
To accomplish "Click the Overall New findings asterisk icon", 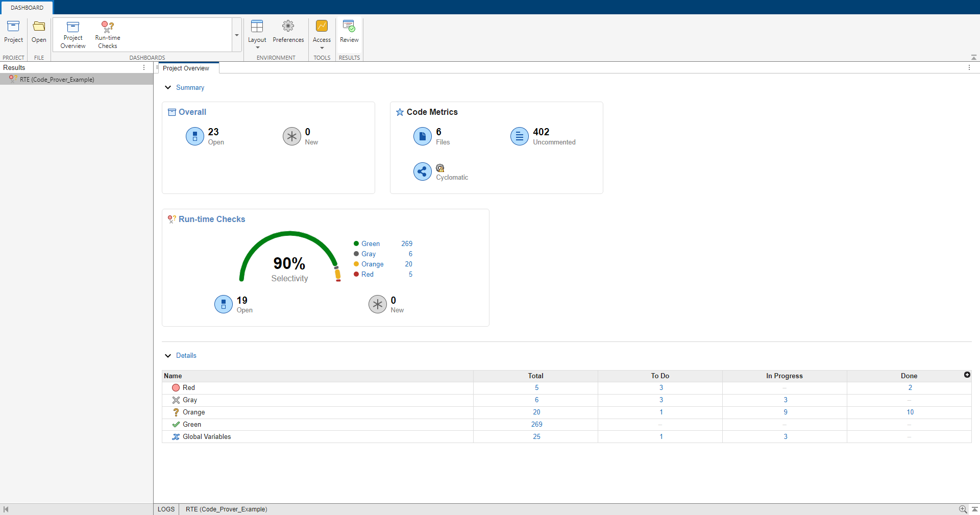I will 292,136.
